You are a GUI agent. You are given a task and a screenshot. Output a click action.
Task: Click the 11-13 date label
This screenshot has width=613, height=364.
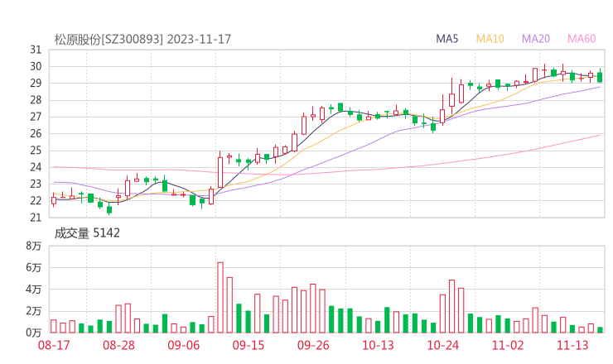pyautogui.click(x=572, y=345)
